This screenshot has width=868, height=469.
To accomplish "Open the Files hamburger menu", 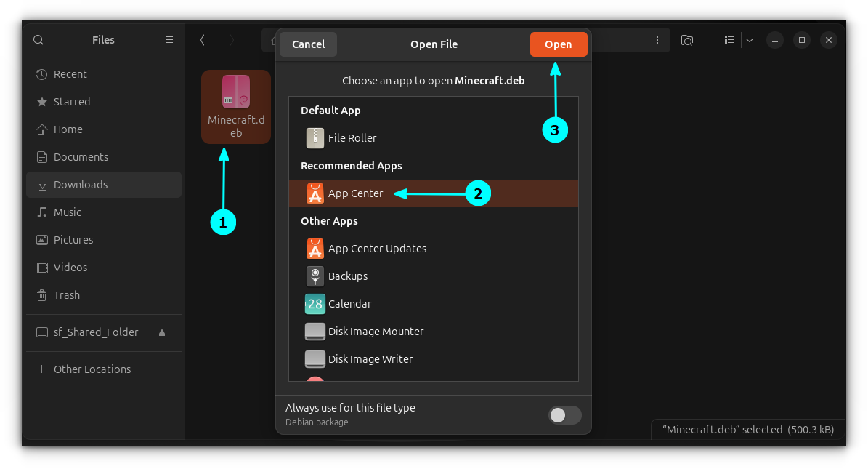I will click(x=169, y=40).
